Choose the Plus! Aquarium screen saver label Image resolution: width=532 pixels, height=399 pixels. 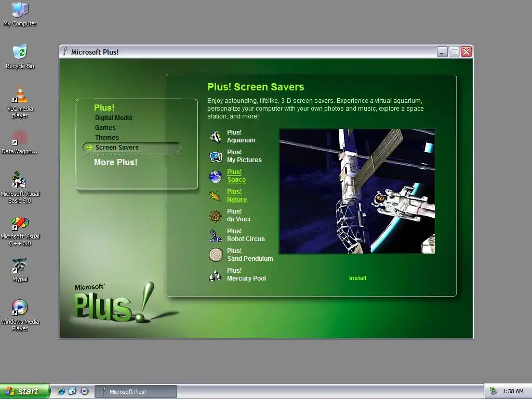pyautogui.click(x=241, y=137)
